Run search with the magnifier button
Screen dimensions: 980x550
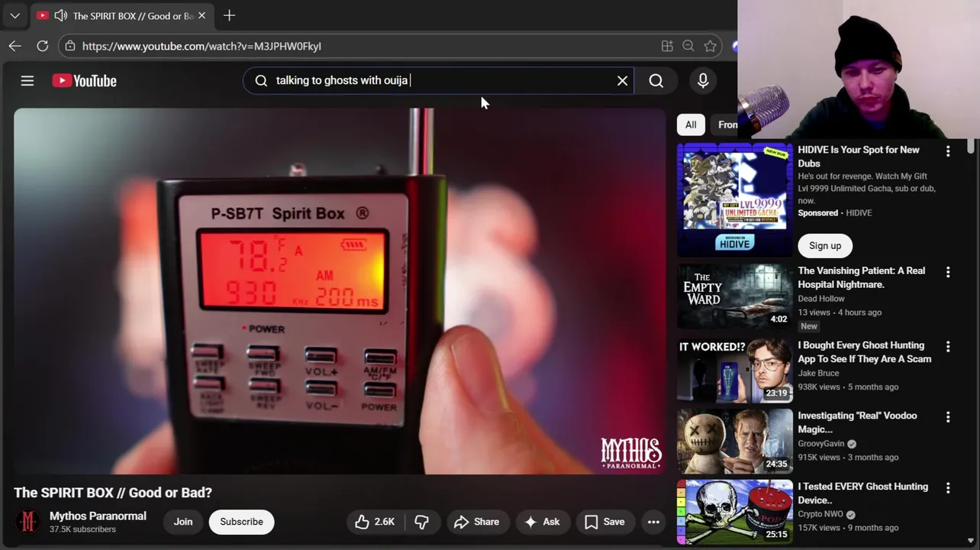656,80
